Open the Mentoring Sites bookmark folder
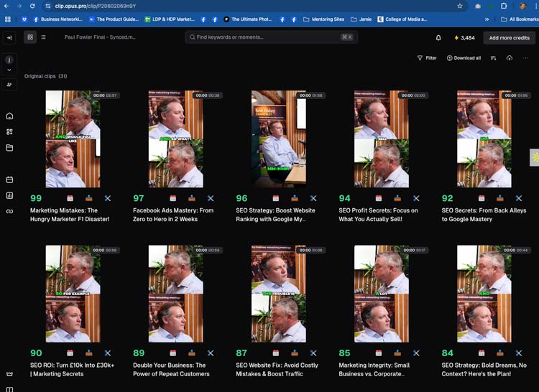 pos(324,19)
